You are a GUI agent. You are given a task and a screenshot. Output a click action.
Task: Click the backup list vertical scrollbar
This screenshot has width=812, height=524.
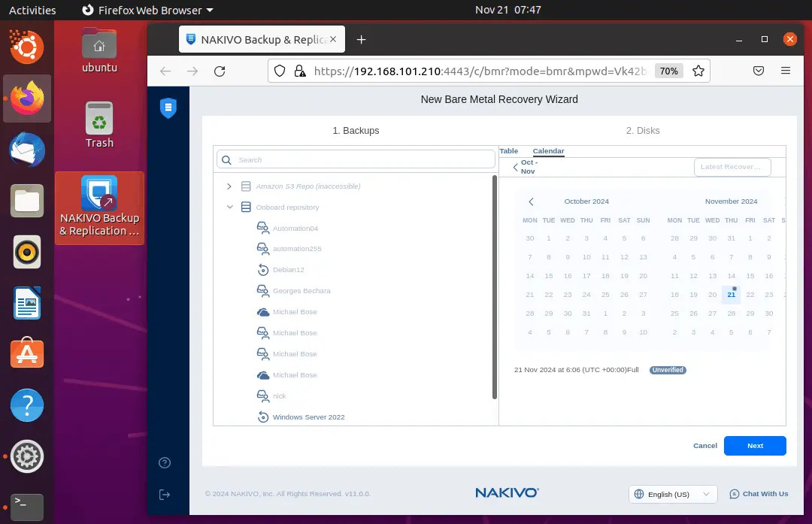pyautogui.click(x=495, y=287)
